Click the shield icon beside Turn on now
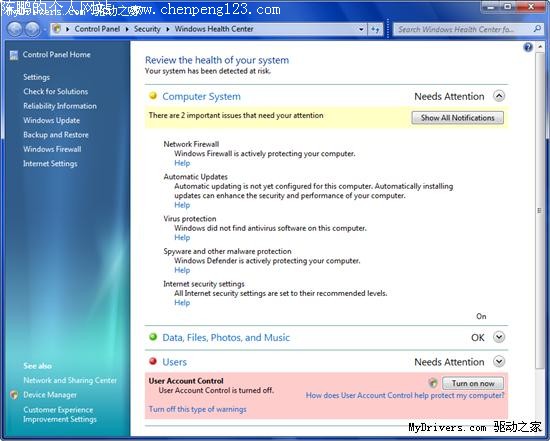This screenshot has width=550, height=441. pyautogui.click(x=433, y=383)
